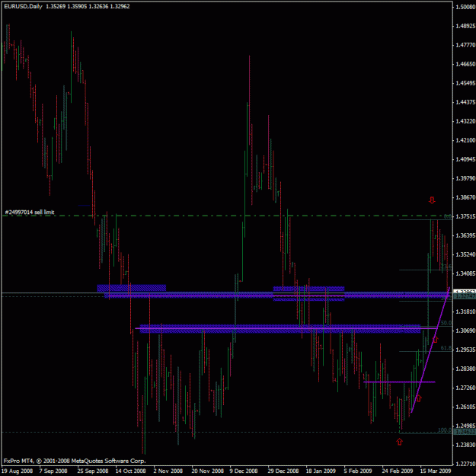Image resolution: width=476 pixels, height=476 pixels.
Task: Select the red up arrow under the short purple line
Action: [x=418, y=398]
